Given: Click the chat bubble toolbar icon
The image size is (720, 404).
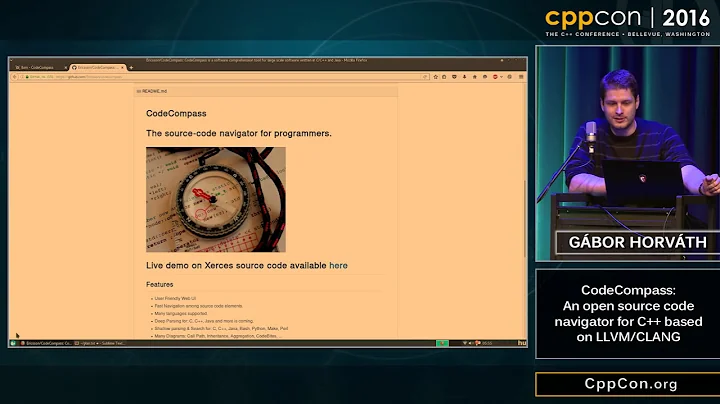Looking at the screenshot, I should click(x=485, y=77).
